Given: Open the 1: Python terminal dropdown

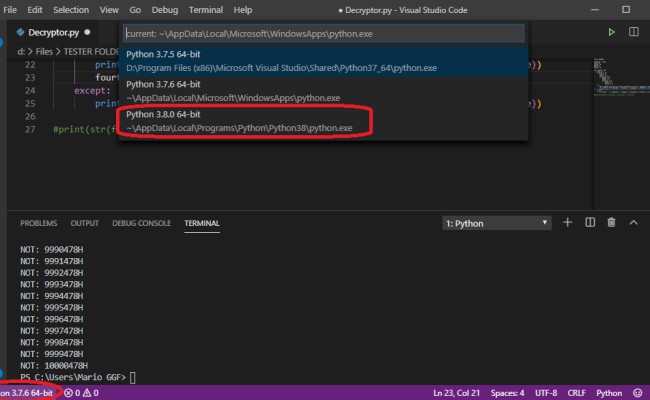Looking at the screenshot, I should (497, 223).
